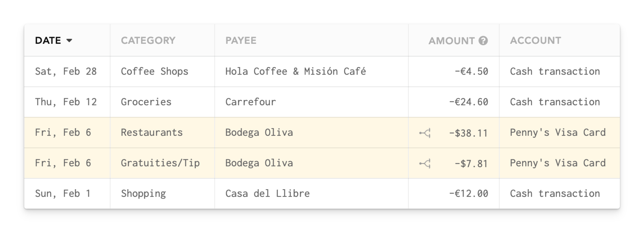Select the Hola Coffee & Misión Café payee

click(295, 72)
